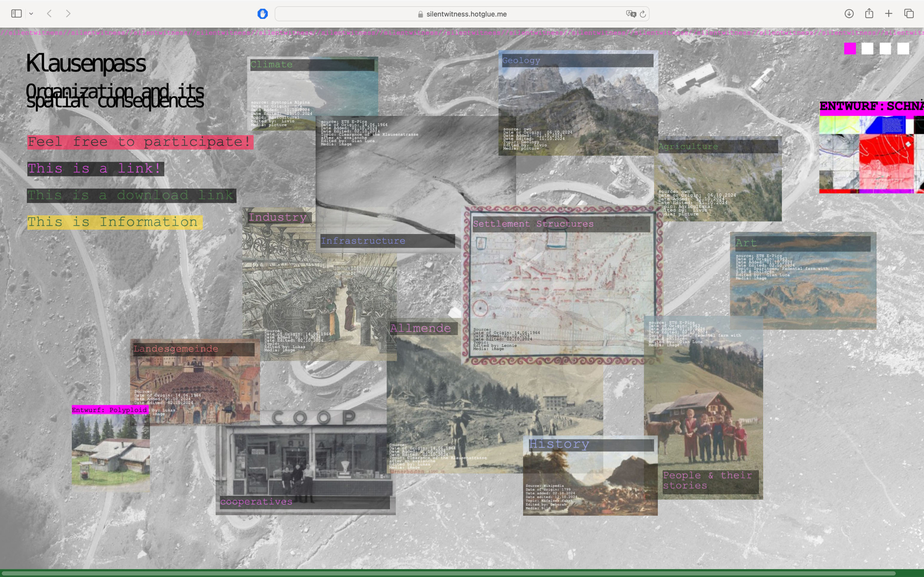This screenshot has height=577, width=924.
Task: Open the colorful map collage thumbnail
Action: pyautogui.click(x=872, y=155)
